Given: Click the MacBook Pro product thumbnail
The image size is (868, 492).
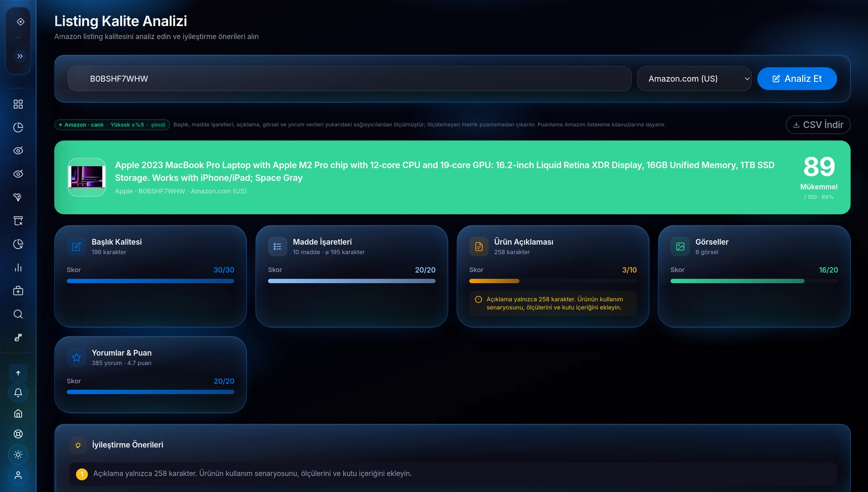Looking at the screenshot, I should [87, 178].
